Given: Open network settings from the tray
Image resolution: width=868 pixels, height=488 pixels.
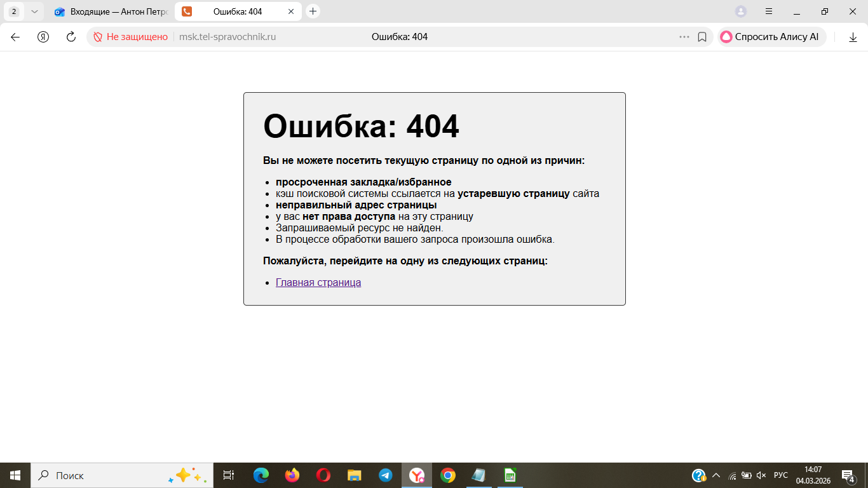Looking at the screenshot, I should (732, 475).
